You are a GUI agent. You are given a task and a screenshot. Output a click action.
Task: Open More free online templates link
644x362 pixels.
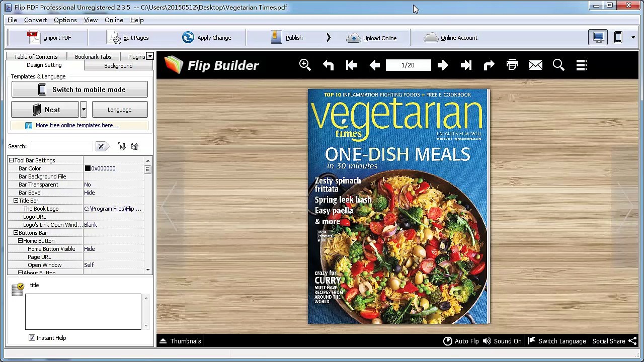tap(77, 125)
